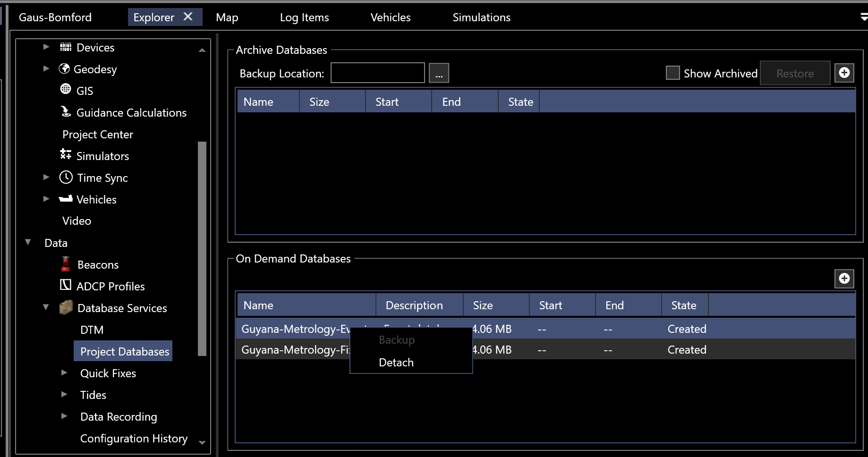Browse for a backup location
This screenshot has height=457, width=868.
[439, 73]
